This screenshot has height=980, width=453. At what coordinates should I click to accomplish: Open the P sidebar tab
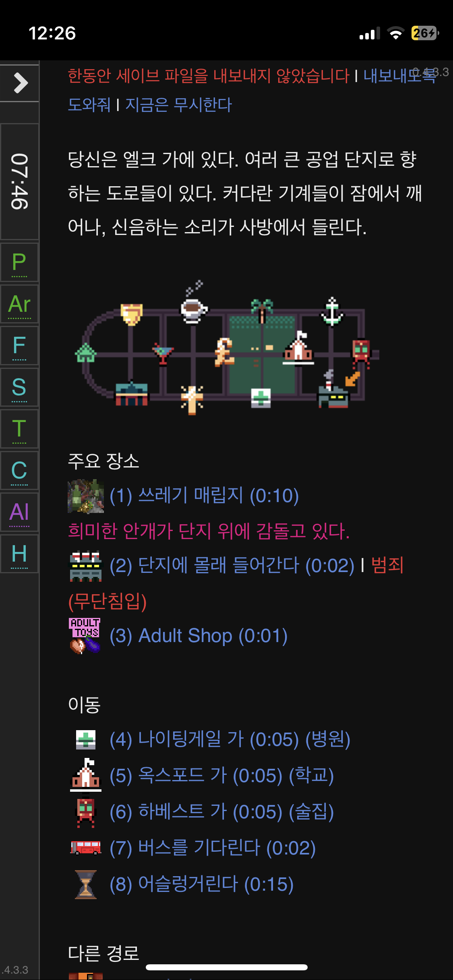pos(19,263)
